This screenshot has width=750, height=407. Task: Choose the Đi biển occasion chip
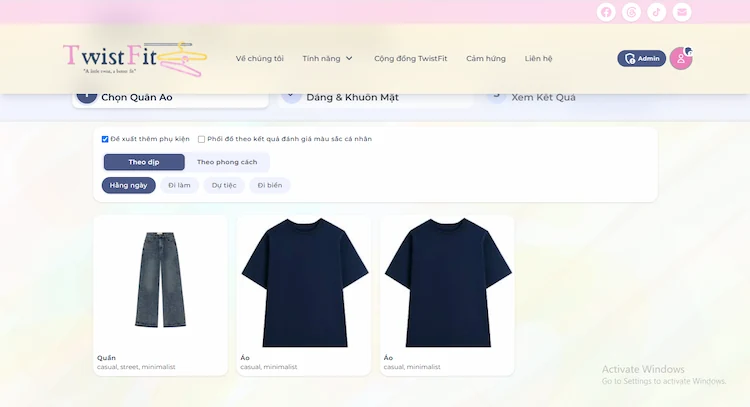(x=270, y=185)
